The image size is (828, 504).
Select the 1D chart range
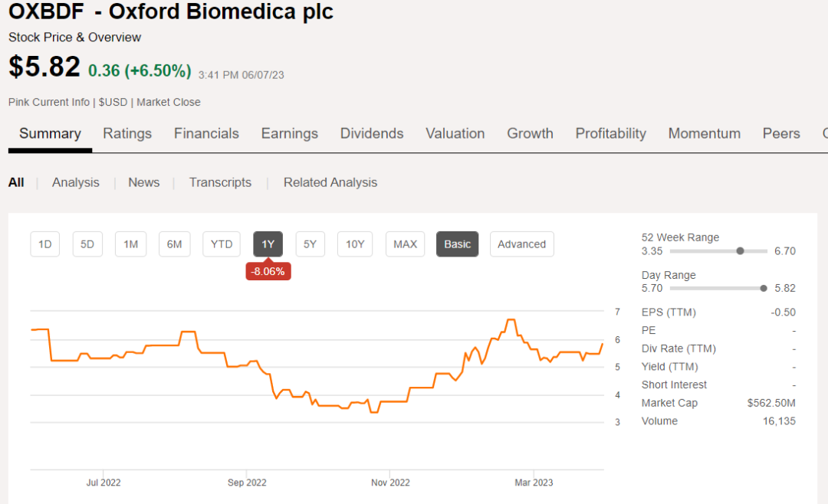[x=45, y=244]
